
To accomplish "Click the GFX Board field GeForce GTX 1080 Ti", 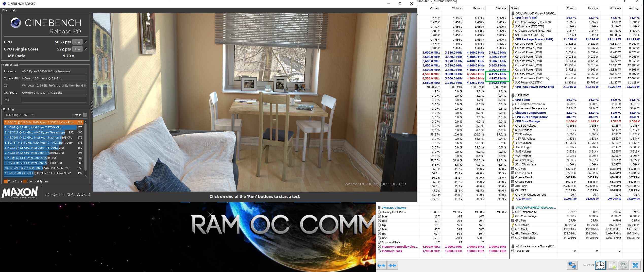I will click(x=54, y=93).
